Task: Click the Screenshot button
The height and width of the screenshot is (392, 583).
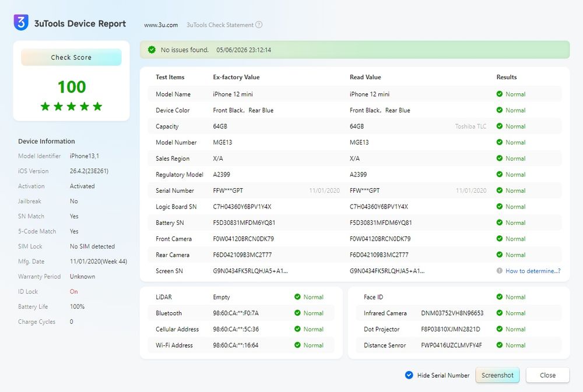Action: pyautogui.click(x=497, y=375)
